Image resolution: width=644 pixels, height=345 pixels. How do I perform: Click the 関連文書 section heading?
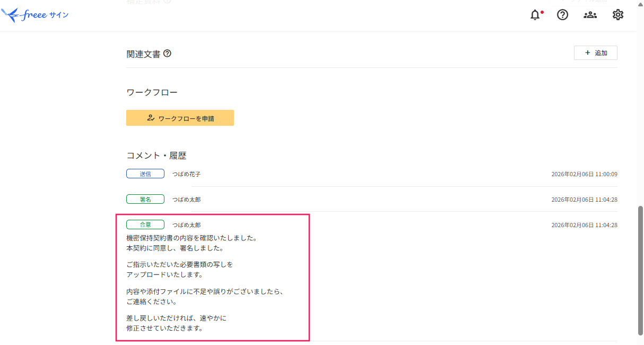[143, 54]
